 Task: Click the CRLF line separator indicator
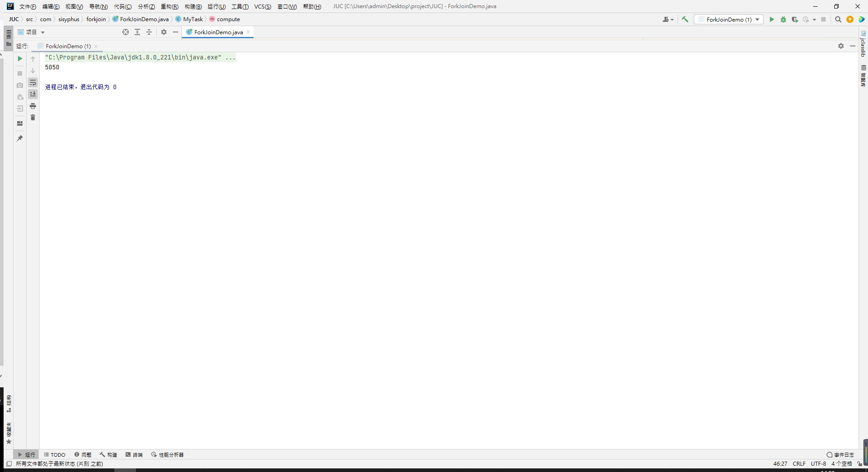click(799, 464)
